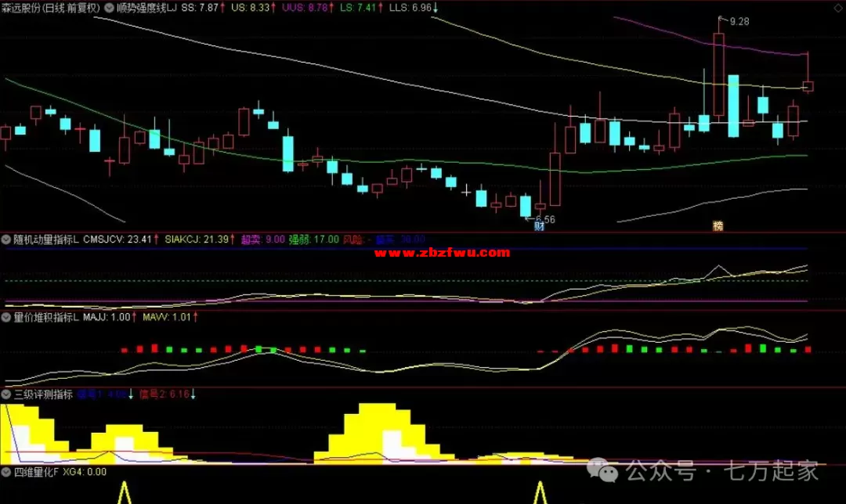The image size is (846, 504).
Task: Click the 超卖: 9.00 value
Action: click(262, 239)
